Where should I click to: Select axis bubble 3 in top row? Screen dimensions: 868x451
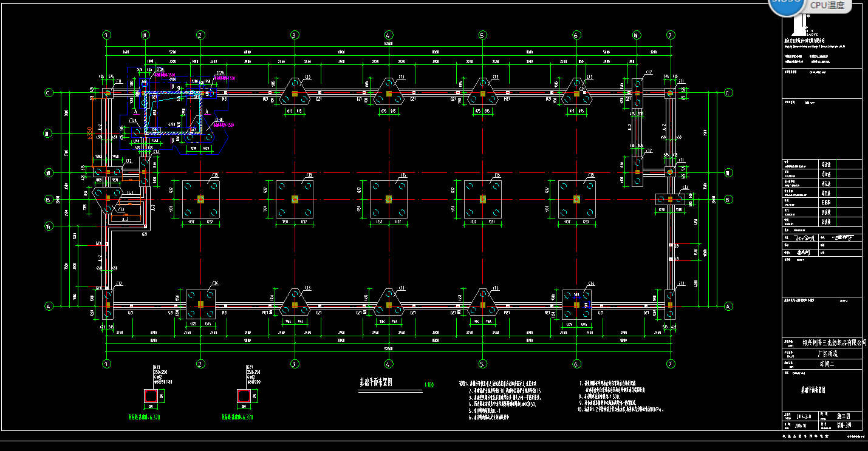[294, 35]
